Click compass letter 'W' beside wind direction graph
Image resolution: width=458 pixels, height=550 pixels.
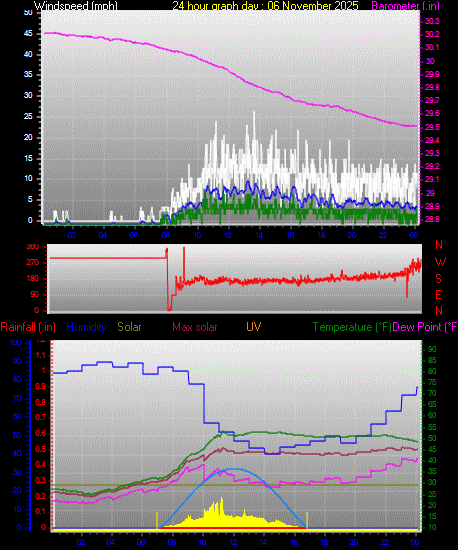click(440, 262)
